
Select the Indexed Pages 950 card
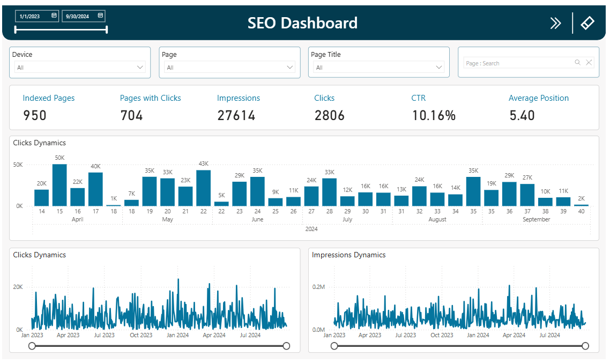click(x=49, y=108)
